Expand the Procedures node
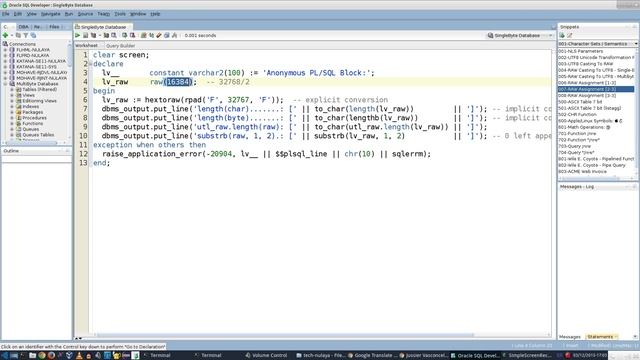Image resolution: width=640 pixels, height=360 pixels. (12, 118)
